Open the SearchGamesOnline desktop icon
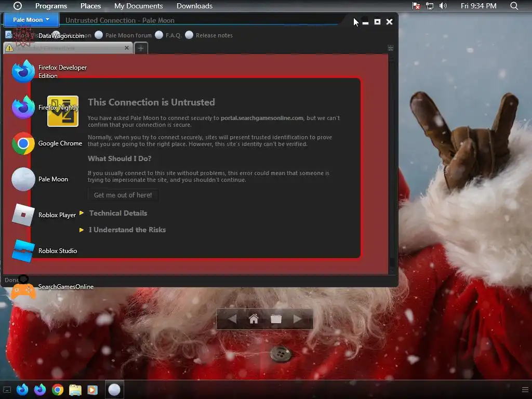The image size is (532, 399). tap(23, 287)
